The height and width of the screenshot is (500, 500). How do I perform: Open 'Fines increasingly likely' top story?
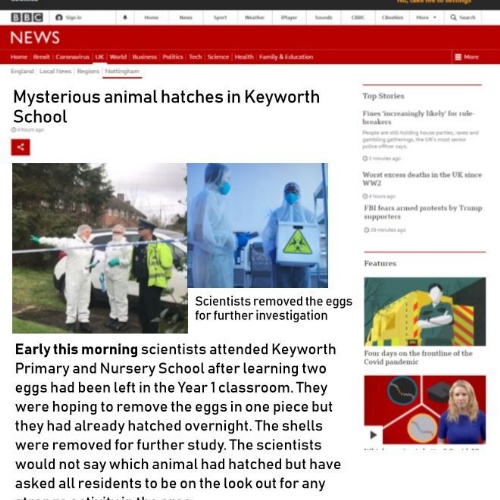pyautogui.click(x=418, y=117)
